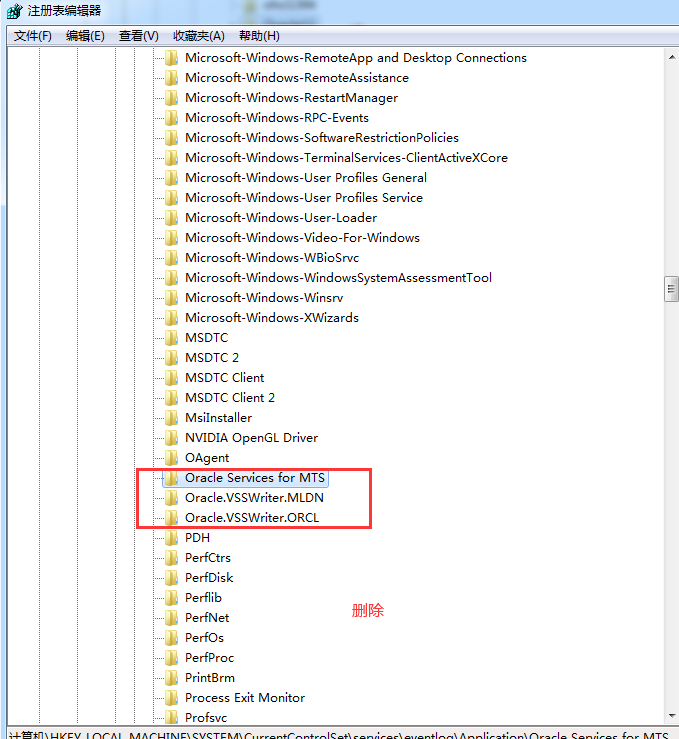The height and width of the screenshot is (739, 679).
Task: Click the scrollbar up arrow
Action: (671, 57)
